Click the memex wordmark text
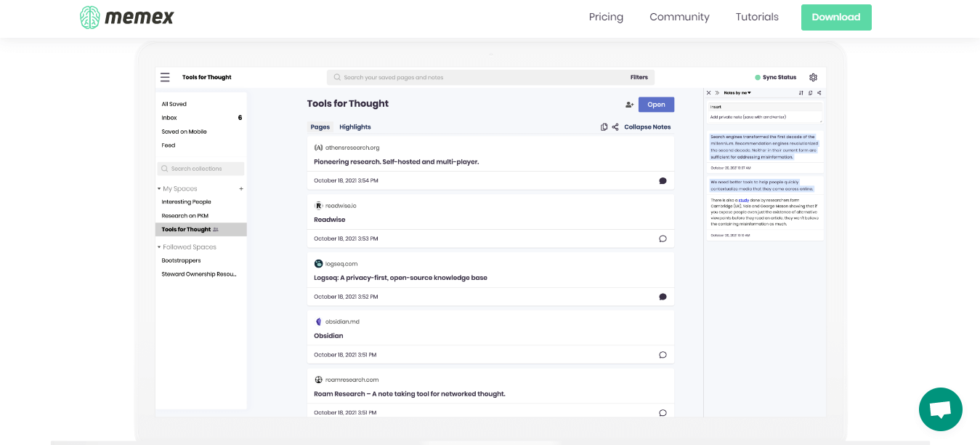The image size is (980, 445). [x=139, y=17]
